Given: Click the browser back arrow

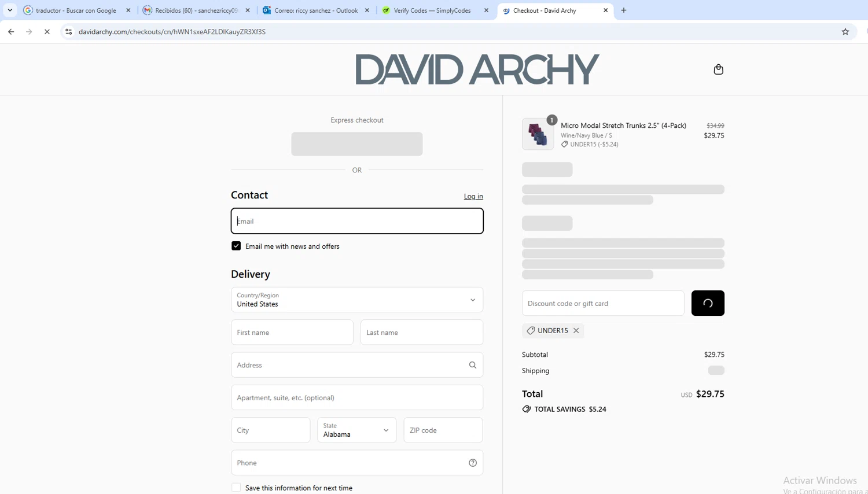Looking at the screenshot, I should coord(11,32).
